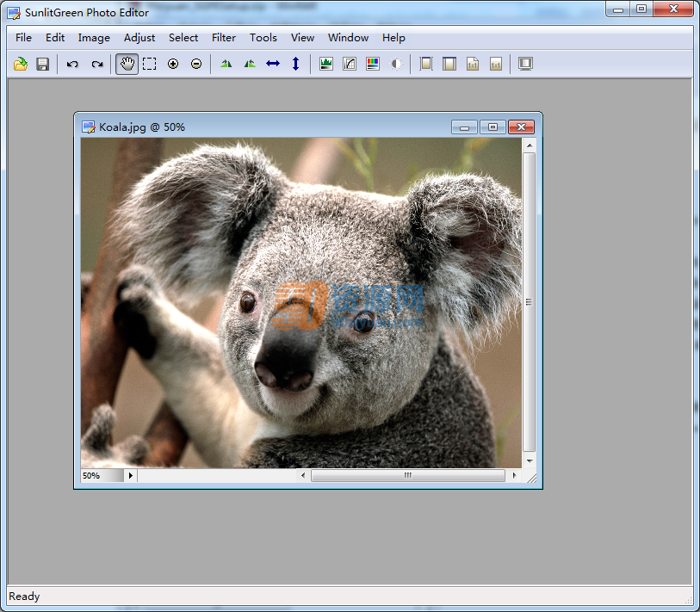Viewport: 700px width, 612px height.
Task: Redo the action from the toolbar
Action: tap(97, 64)
